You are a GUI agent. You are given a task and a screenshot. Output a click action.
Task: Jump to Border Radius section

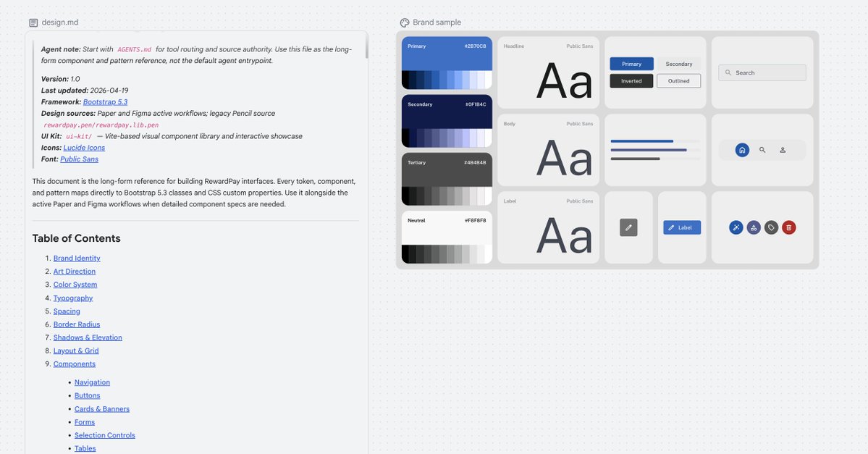pyautogui.click(x=77, y=324)
